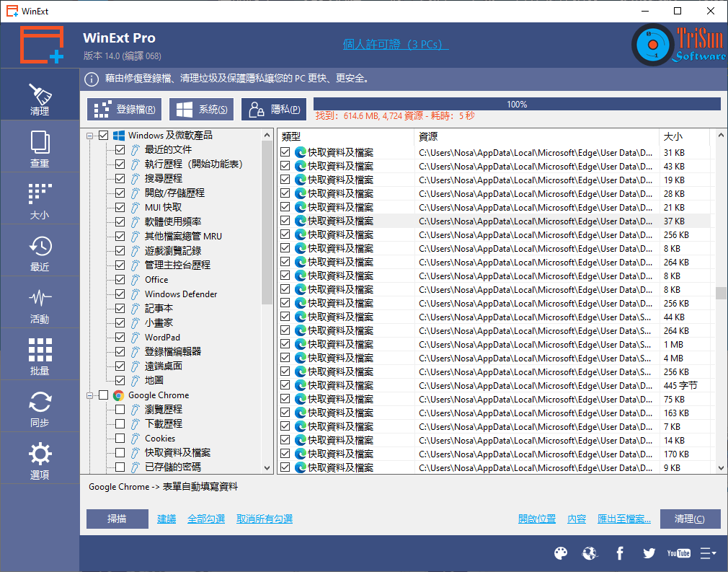The width and height of the screenshot is (728, 572).
Task: Click the 掃描 scan button
Action: (x=117, y=519)
